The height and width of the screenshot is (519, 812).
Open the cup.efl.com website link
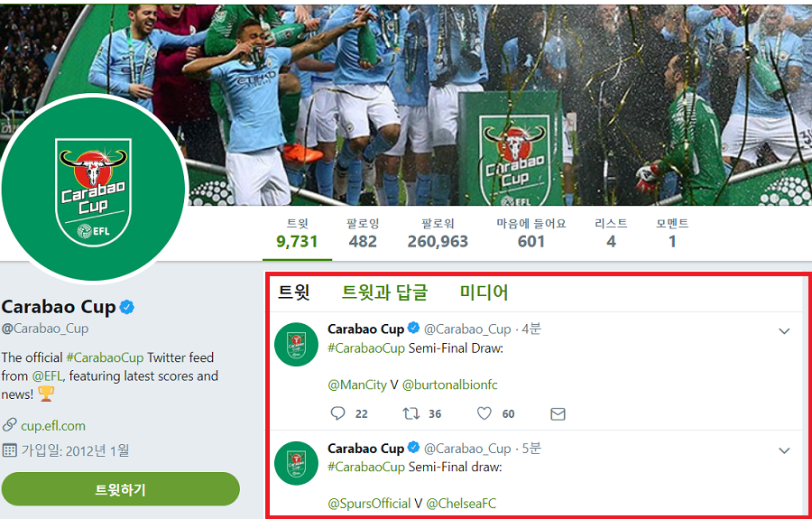point(53,426)
